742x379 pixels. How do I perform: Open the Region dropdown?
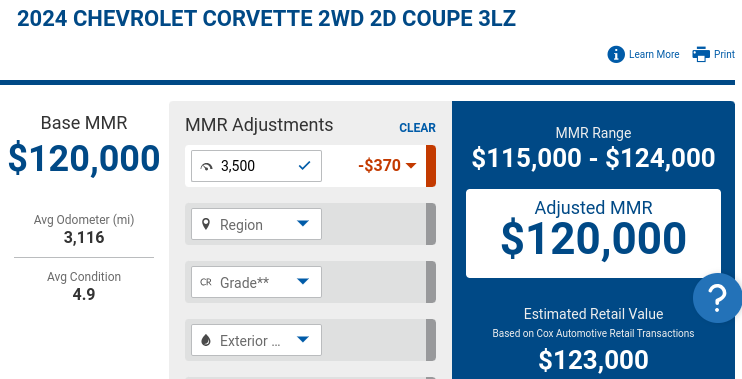[x=256, y=224]
